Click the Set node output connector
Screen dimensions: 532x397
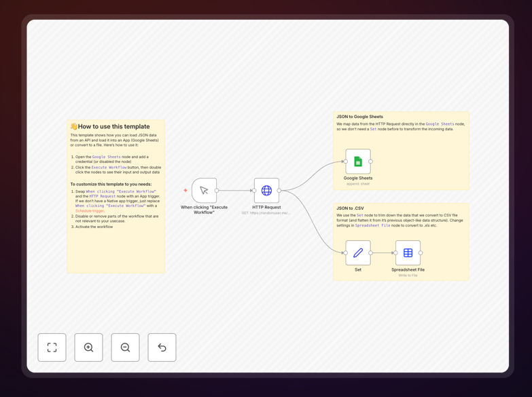370,253
